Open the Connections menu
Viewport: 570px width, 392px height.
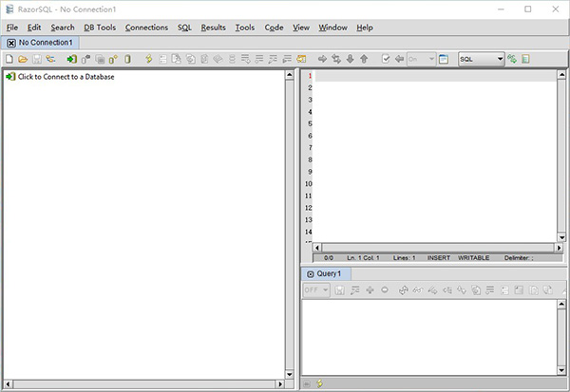146,28
